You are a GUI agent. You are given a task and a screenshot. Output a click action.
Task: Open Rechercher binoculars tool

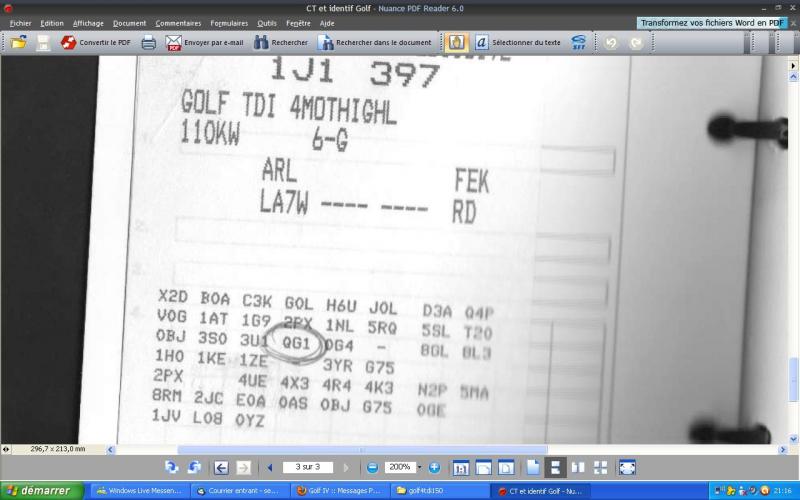(x=281, y=43)
